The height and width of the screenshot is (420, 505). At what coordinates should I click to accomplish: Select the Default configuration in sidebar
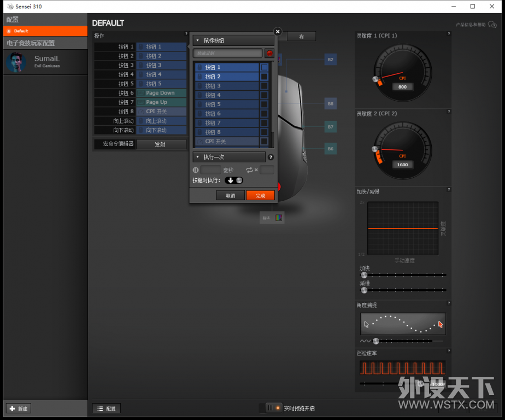click(45, 31)
